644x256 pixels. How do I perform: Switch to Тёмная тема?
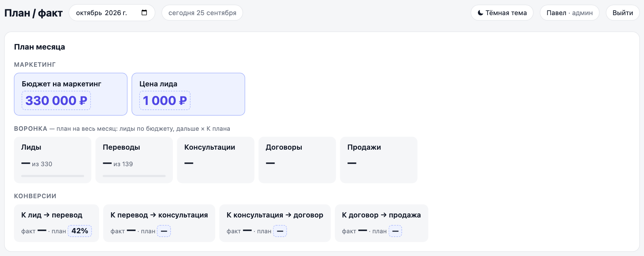(x=502, y=13)
